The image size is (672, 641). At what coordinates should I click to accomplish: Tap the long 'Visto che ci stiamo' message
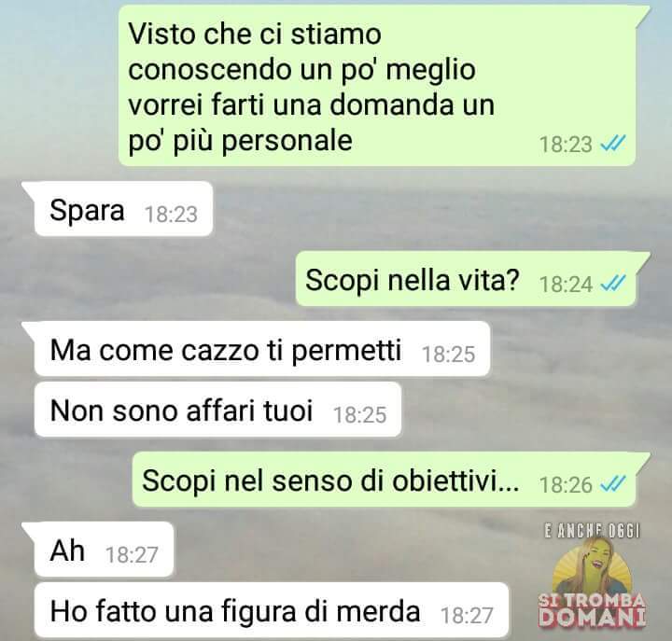coord(376,86)
